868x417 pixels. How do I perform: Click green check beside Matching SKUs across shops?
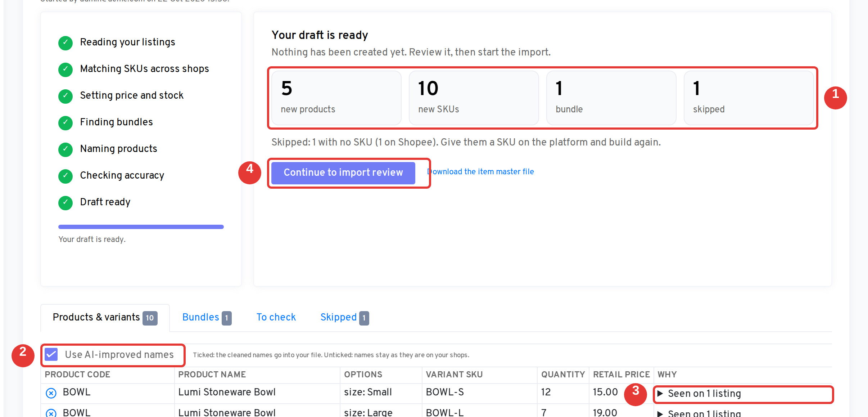click(65, 69)
